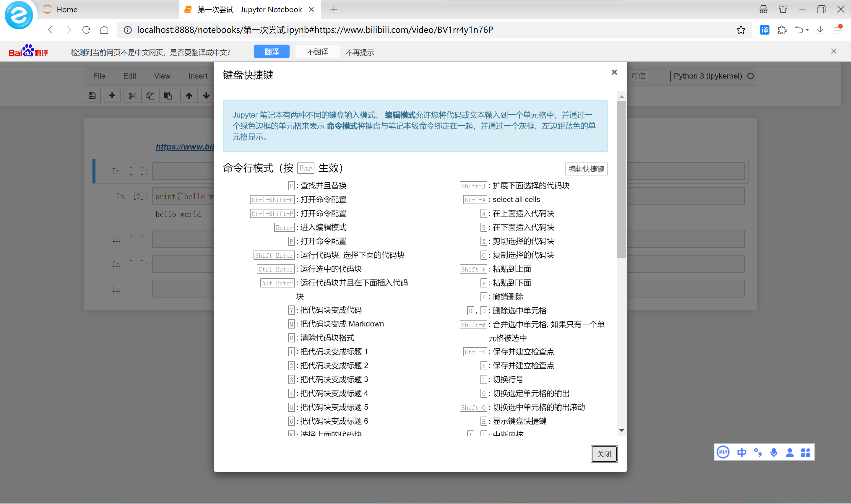Screen dimensions: 851x504
Task: Click the Baidu 翻译 logo
Action: [x=28, y=51]
